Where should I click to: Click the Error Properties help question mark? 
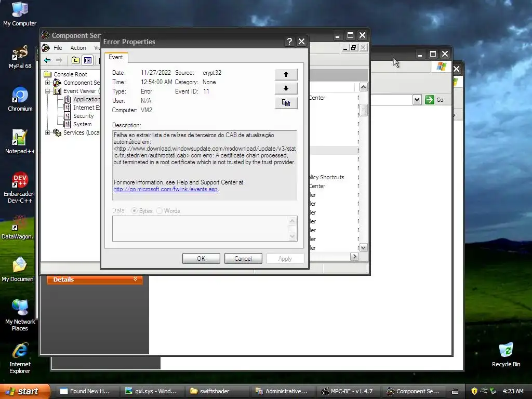coord(289,42)
